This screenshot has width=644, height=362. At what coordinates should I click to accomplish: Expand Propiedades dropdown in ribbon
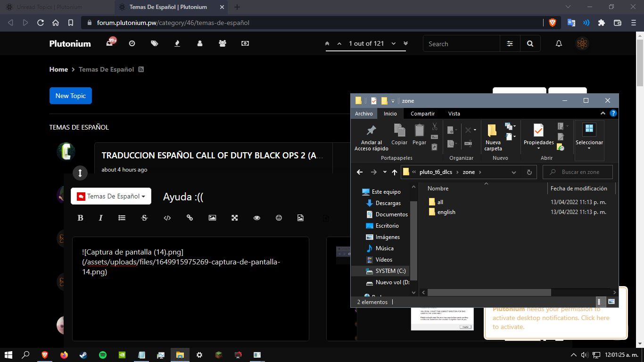coord(538,148)
